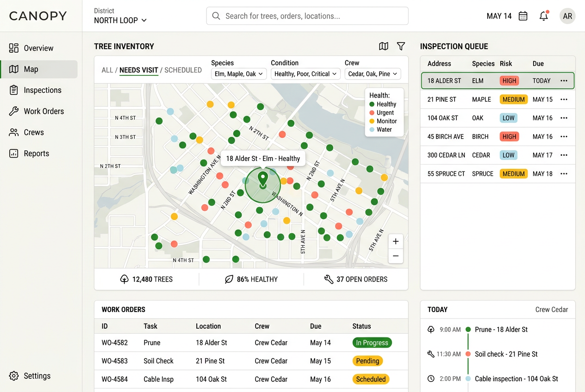
Task: Toggle map view icon in Tree Inventory header
Action: 384,46
